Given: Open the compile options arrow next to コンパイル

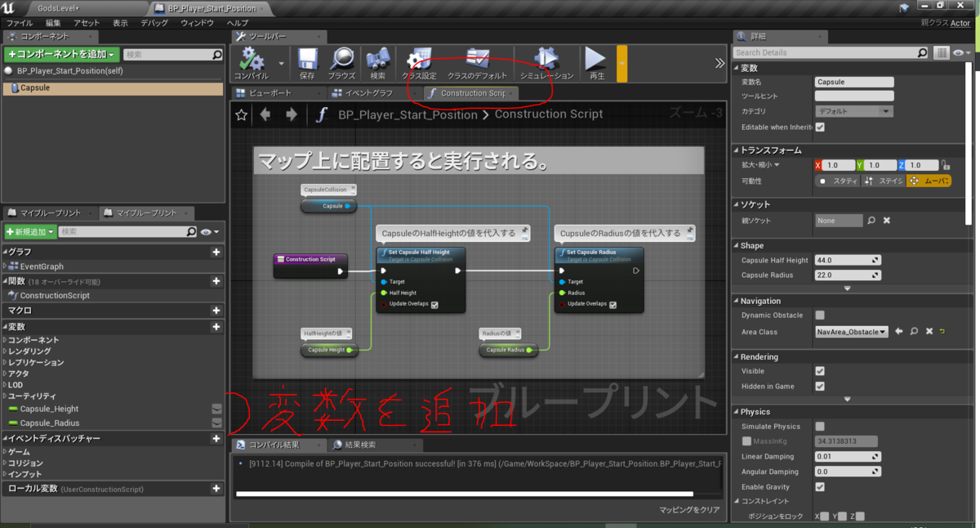Looking at the screenshot, I should 282,63.
